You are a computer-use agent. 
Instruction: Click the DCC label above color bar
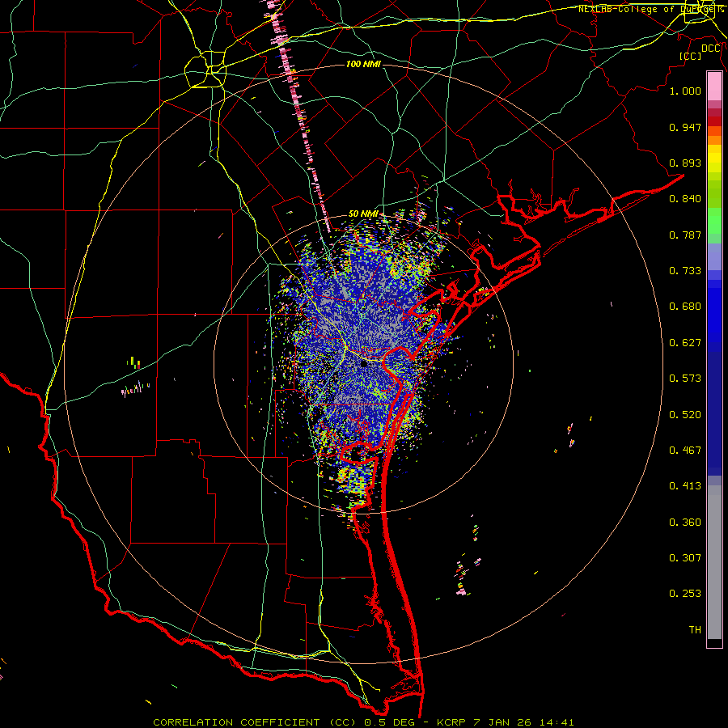[x=711, y=49]
